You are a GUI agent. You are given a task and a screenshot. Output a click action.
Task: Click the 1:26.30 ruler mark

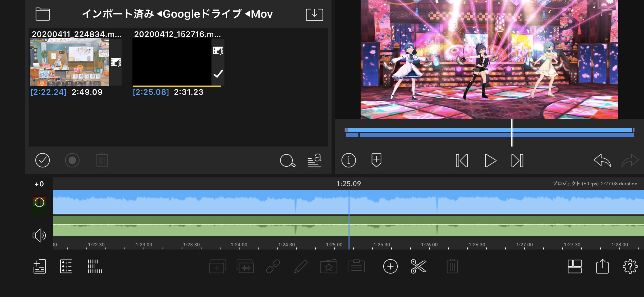point(477,245)
